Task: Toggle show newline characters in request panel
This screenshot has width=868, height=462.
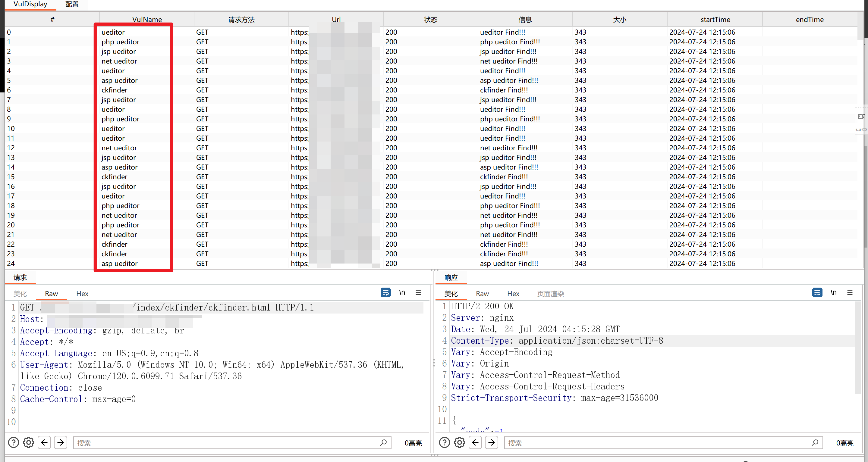Action: coord(402,293)
